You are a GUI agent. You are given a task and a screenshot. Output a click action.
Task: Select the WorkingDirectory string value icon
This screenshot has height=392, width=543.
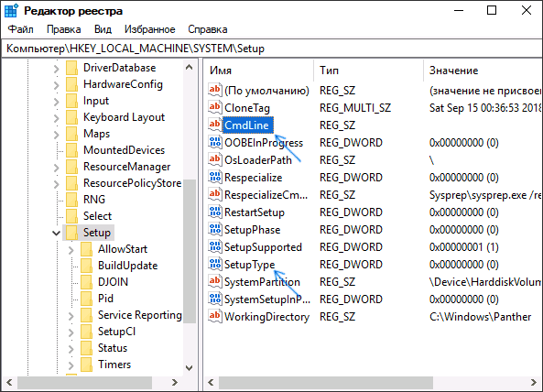214,316
